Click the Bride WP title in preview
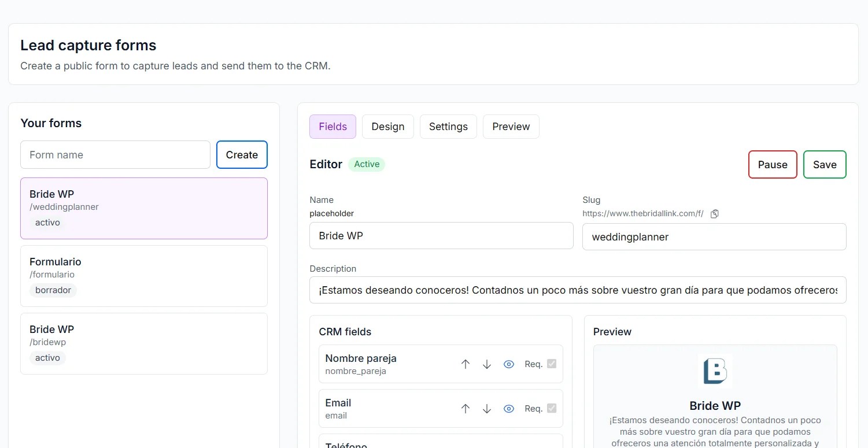 click(715, 406)
